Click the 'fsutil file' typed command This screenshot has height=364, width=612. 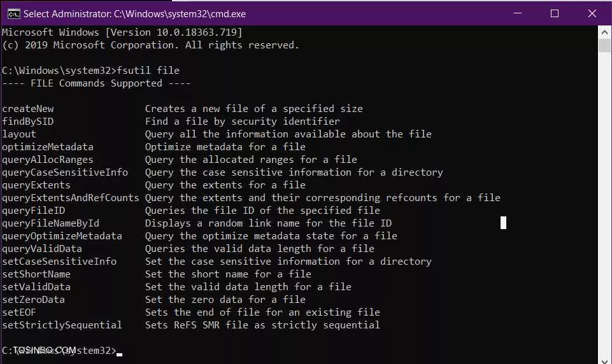148,70
